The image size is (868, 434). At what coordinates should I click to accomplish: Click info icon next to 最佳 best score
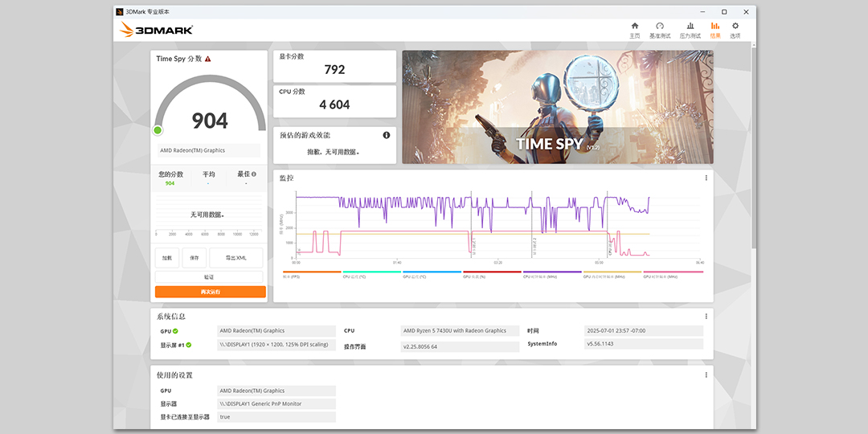[254, 174]
